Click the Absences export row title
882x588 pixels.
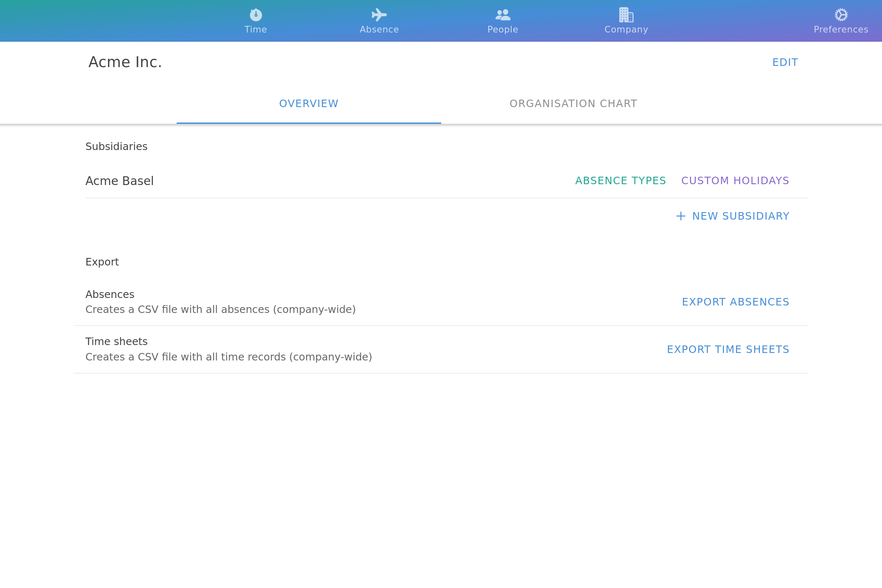point(110,294)
